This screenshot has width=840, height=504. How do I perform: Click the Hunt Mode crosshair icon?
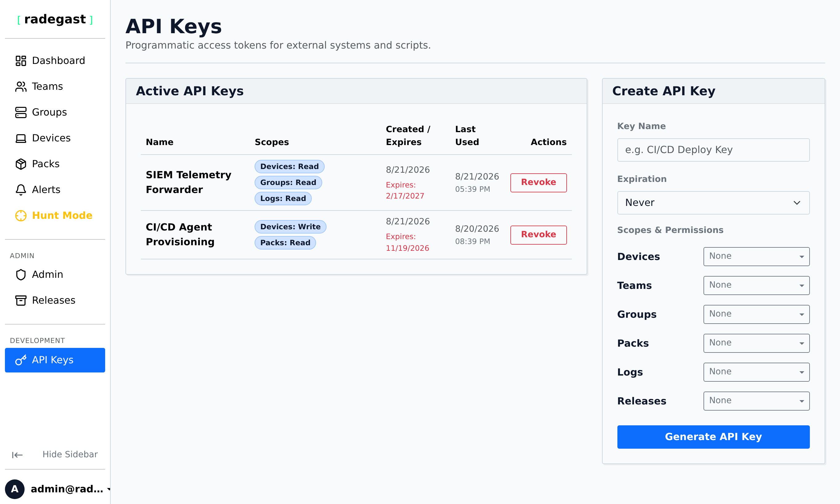(x=21, y=216)
